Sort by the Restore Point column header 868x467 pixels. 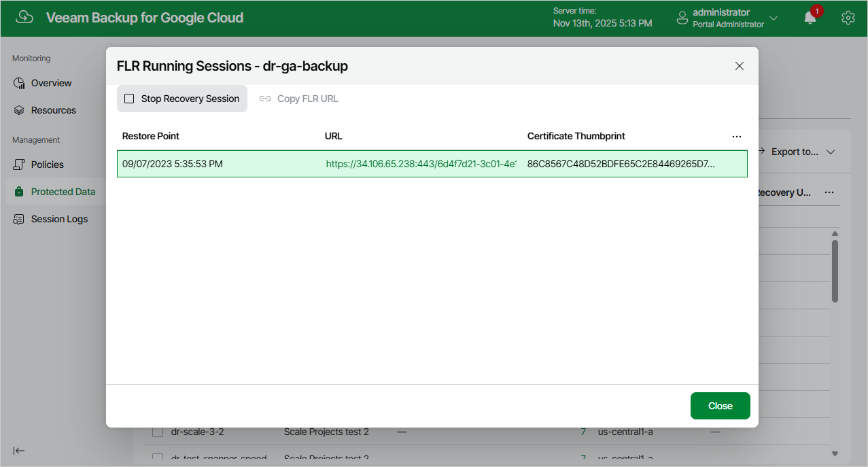pyautogui.click(x=151, y=136)
